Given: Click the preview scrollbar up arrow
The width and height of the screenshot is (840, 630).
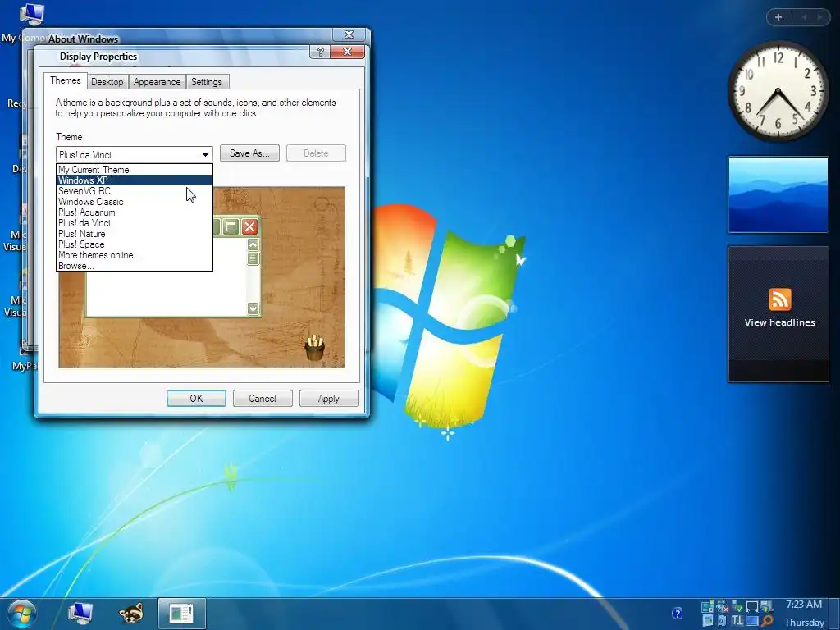Looking at the screenshot, I should (x=253, y=244).
